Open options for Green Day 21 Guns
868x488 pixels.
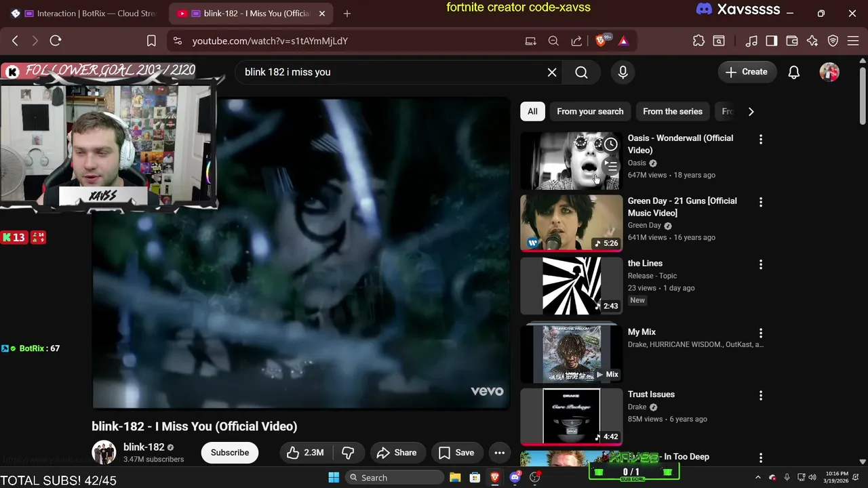tap(761, 202)
